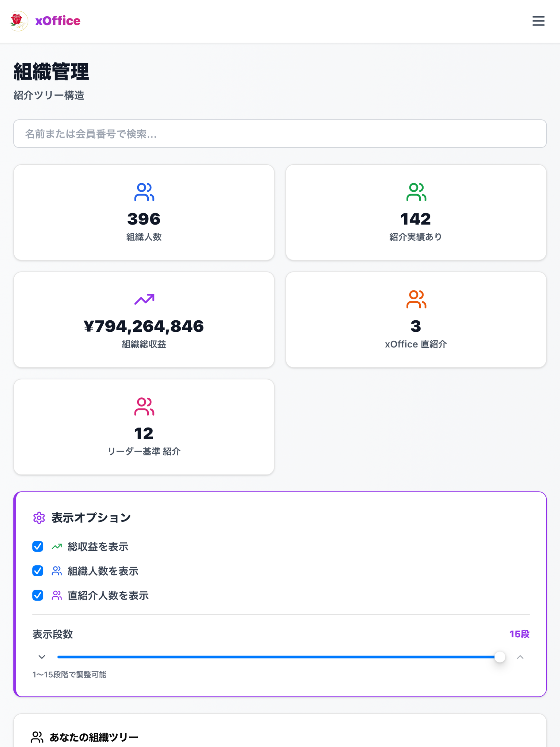Image resolution: width=560 pixels, height=747 pixels.
Task: Click the あなたの組織ツリー heading
Action: tap(94, 737)
